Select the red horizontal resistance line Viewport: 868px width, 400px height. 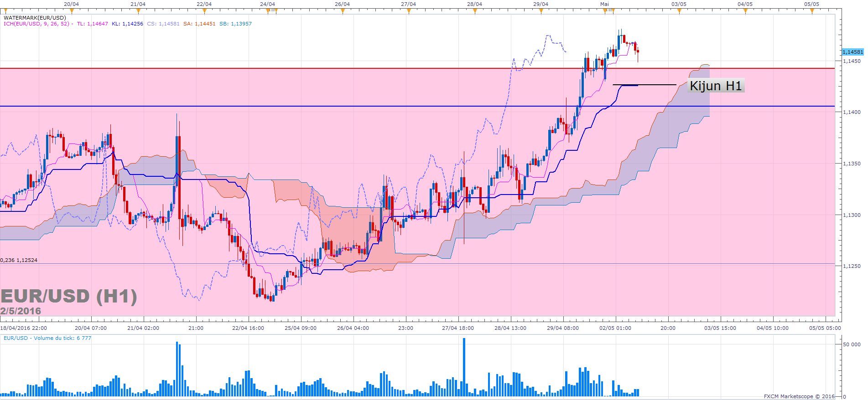tap(319, 68)
